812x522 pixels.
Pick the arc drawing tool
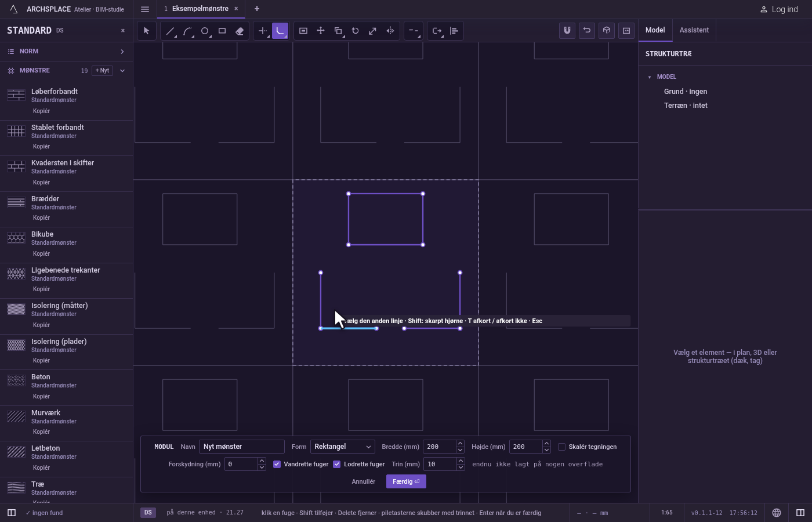coord(187,31)
